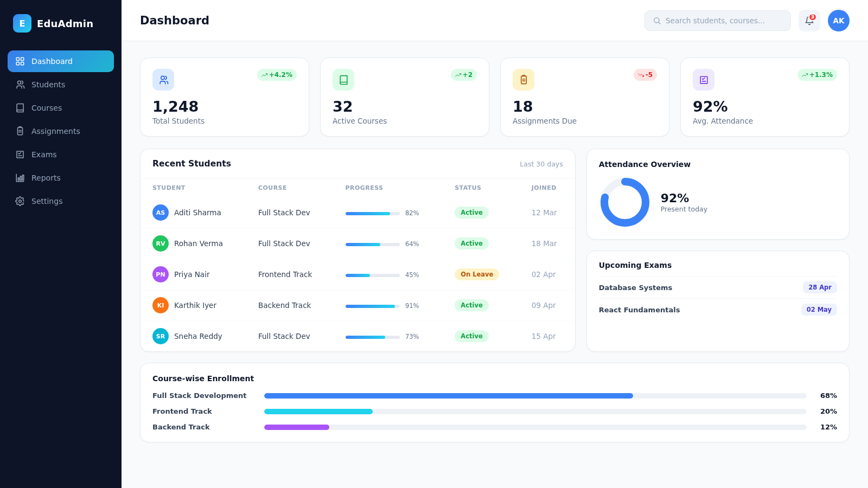Open the Students menu item
868x488 pixels.
(x=61, y=85)
